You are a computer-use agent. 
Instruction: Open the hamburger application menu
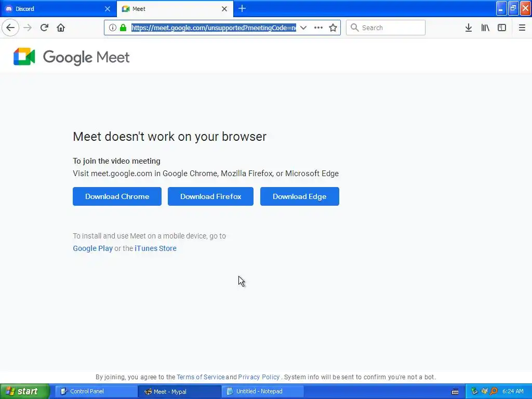coord(522,28)
